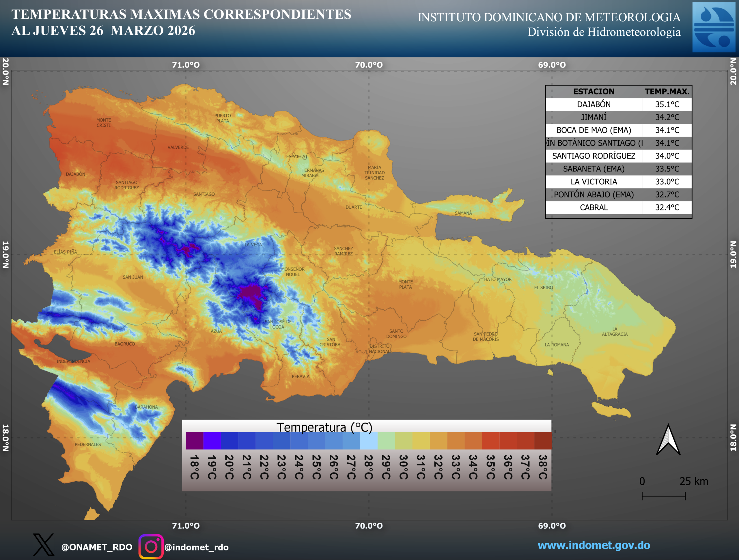This screenshot has height=560, width=739.
Task: Select the 38°C dark red swatch
Action: (542, 440)
